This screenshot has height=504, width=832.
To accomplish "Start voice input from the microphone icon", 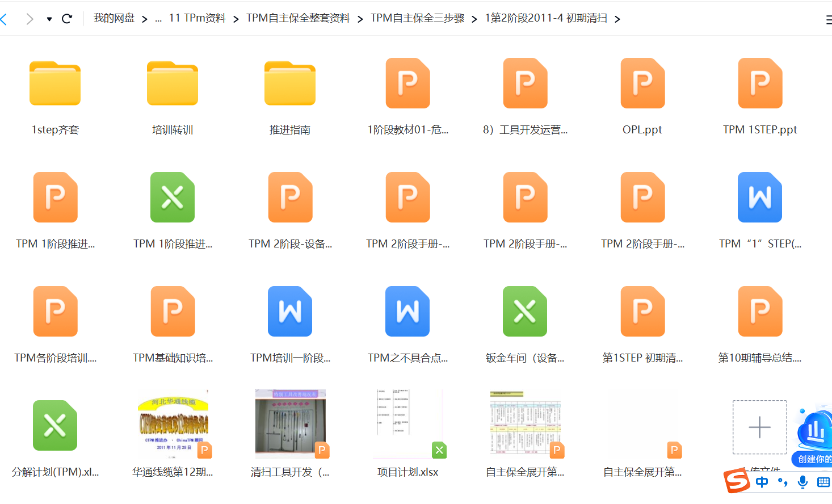I will tap(802, 481).
